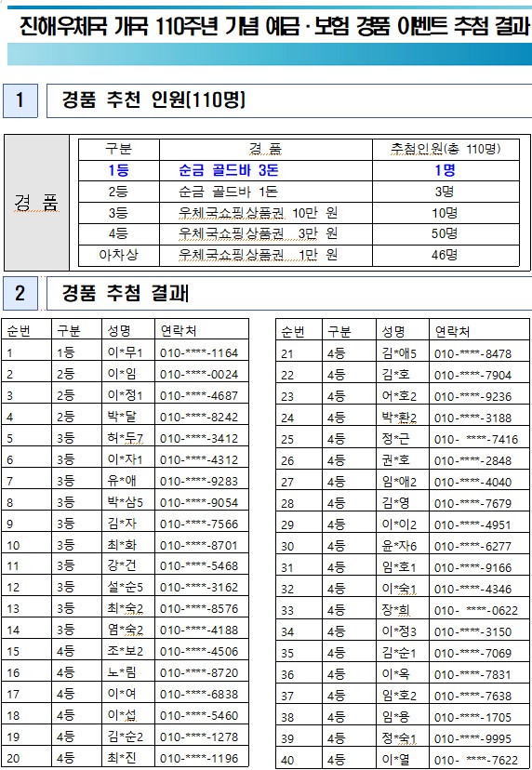This screenshot has height=770, width=532.
Task: Click phone number '010-****-1164'
Action: [199, 353]
